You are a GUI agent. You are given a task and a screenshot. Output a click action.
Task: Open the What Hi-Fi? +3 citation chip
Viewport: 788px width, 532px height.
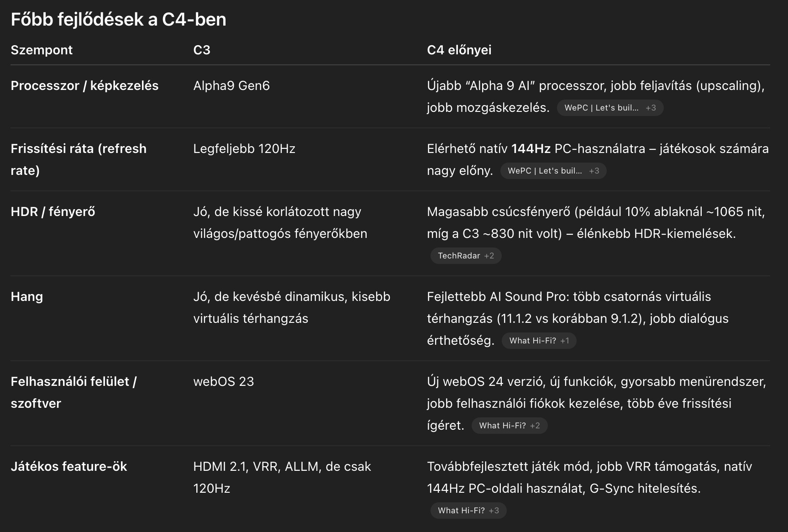point(468,511)
